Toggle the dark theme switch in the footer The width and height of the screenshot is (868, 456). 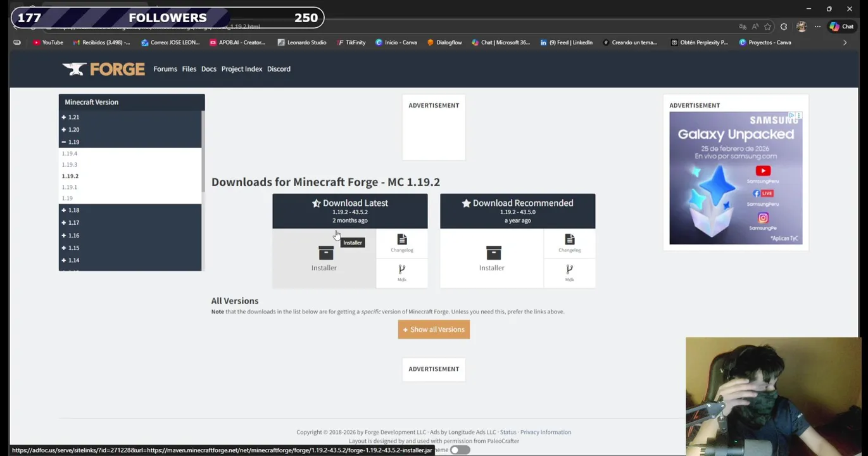[460, 450]
